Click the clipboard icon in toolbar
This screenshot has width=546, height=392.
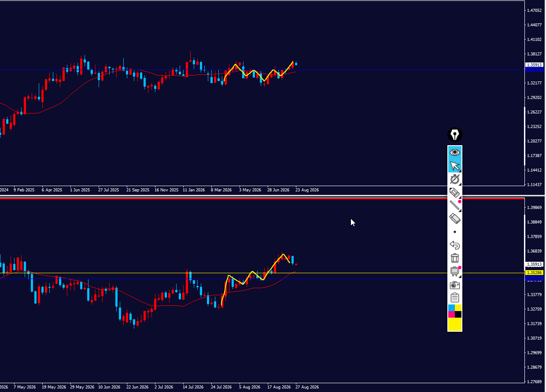point(455,298)
